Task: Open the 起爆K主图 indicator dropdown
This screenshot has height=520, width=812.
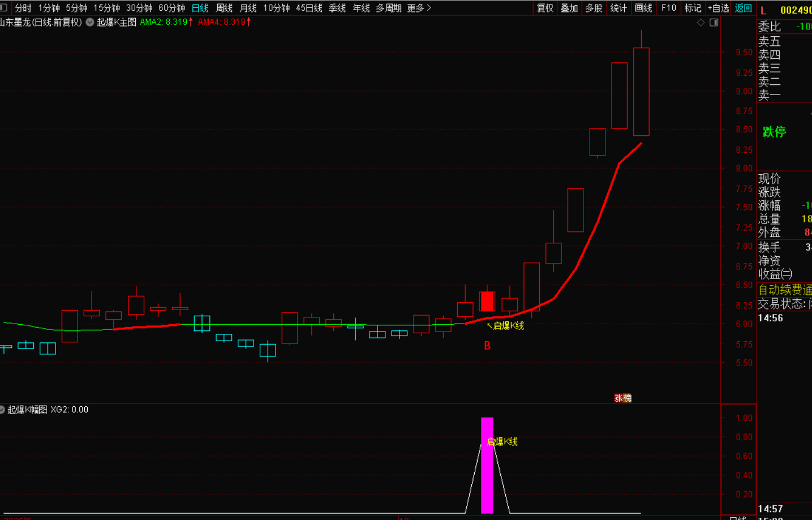Action: pyautogui.click(x=90, y=22)
